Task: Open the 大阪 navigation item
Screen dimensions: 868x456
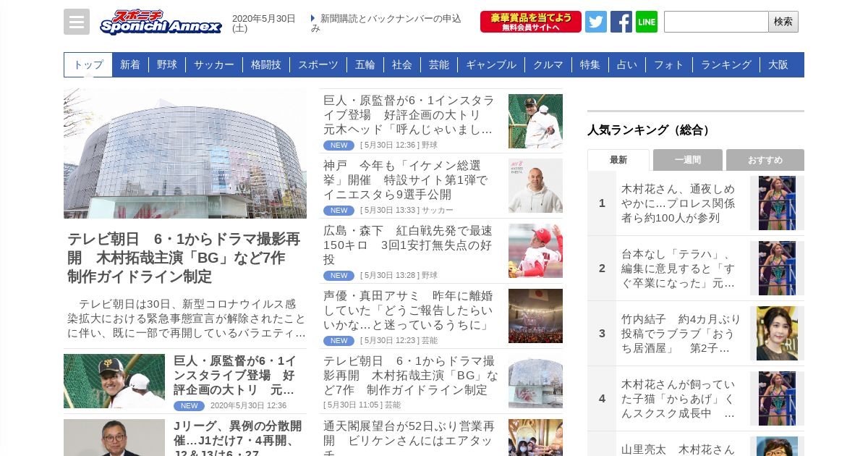Action: point(778,64)
